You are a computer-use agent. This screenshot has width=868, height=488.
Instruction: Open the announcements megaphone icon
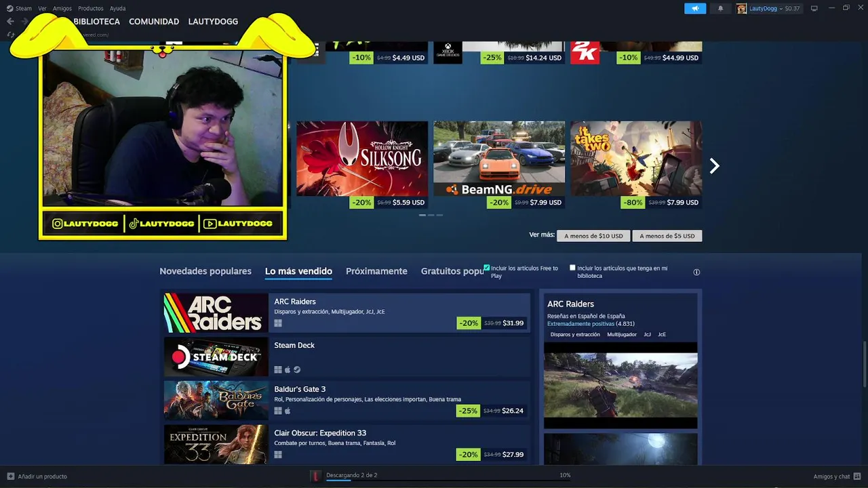[x=695, y=8]
